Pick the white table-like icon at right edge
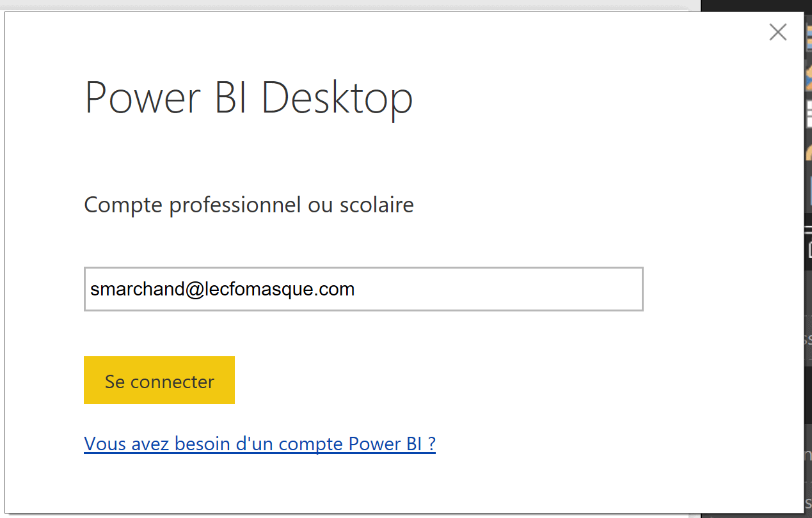Screen dimensions: 812x518 click(x=808, y=114)
